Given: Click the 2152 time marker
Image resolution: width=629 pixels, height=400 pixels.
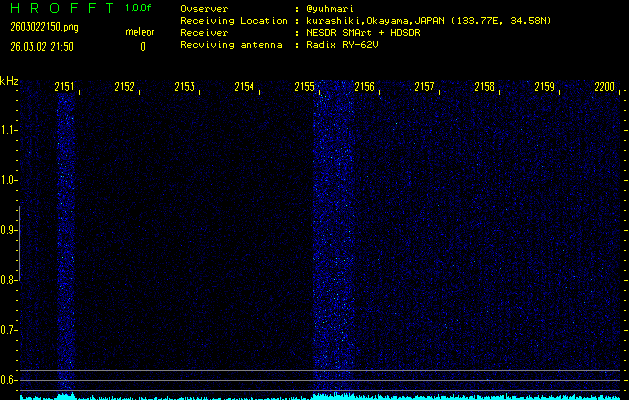Looking at the screenshot, I should pos(124,87).
